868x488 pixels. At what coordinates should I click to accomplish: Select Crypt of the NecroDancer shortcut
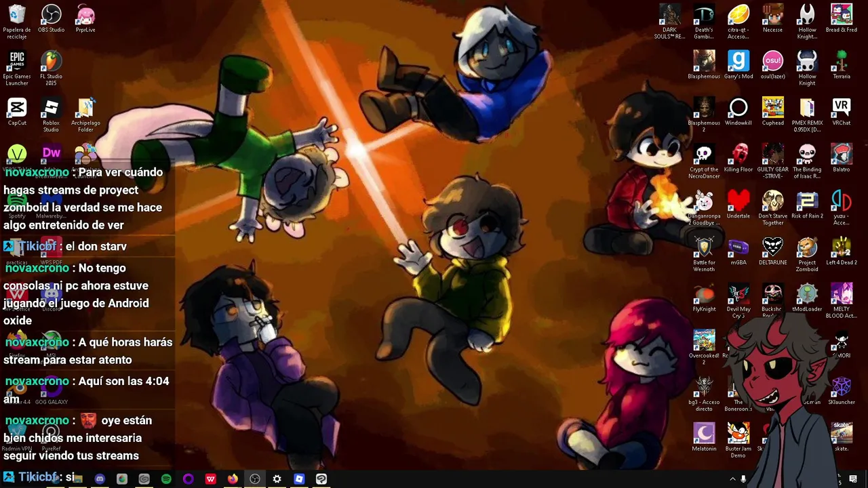point(704,162)
